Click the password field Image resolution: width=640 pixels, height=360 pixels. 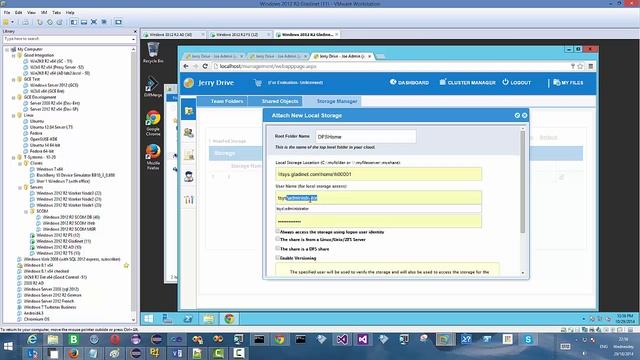click(378, 222)
